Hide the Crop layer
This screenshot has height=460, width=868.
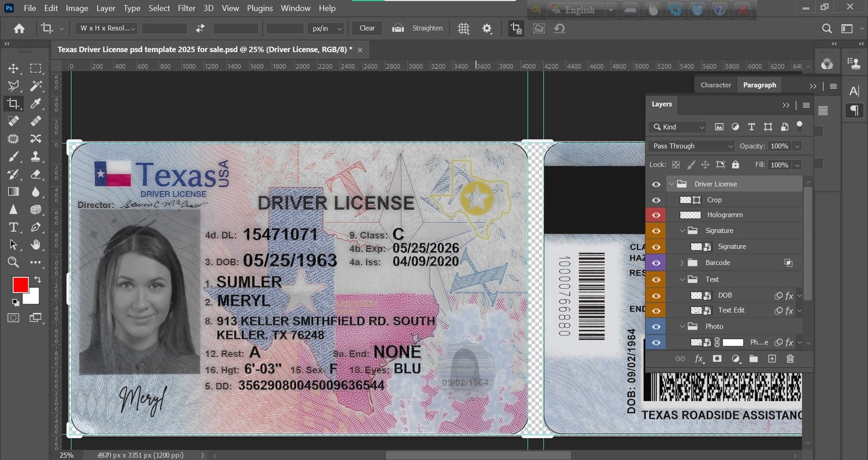click(656, 200)
